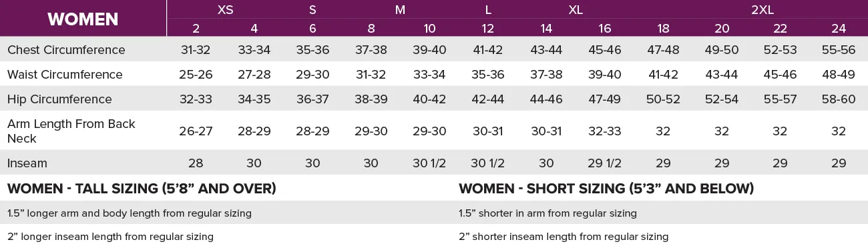
Task: Select the XS size column header
Action: point(225,10)
